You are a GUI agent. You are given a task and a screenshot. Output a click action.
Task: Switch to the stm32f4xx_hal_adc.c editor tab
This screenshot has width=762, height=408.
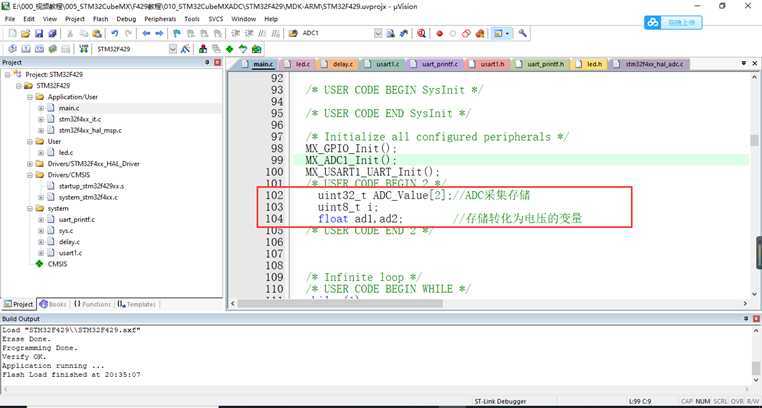[x=649, y=64]
